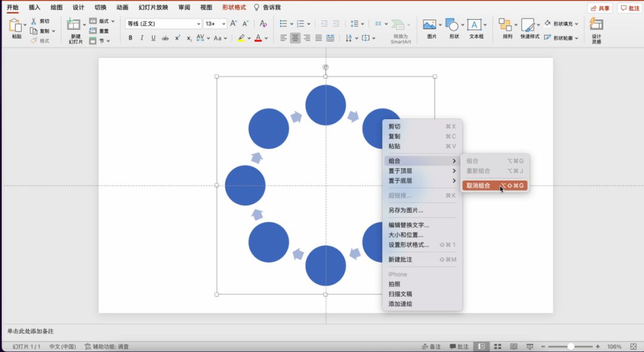This screenshot has width=644, height=352.
Task: Insert a new slide with the New Slide icon
Action: pos(73,24)
